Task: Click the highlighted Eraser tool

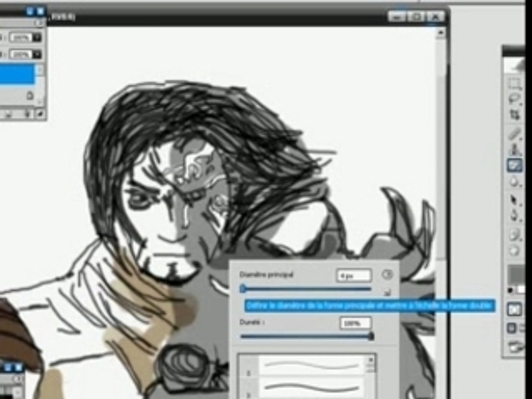Action: 515,165
